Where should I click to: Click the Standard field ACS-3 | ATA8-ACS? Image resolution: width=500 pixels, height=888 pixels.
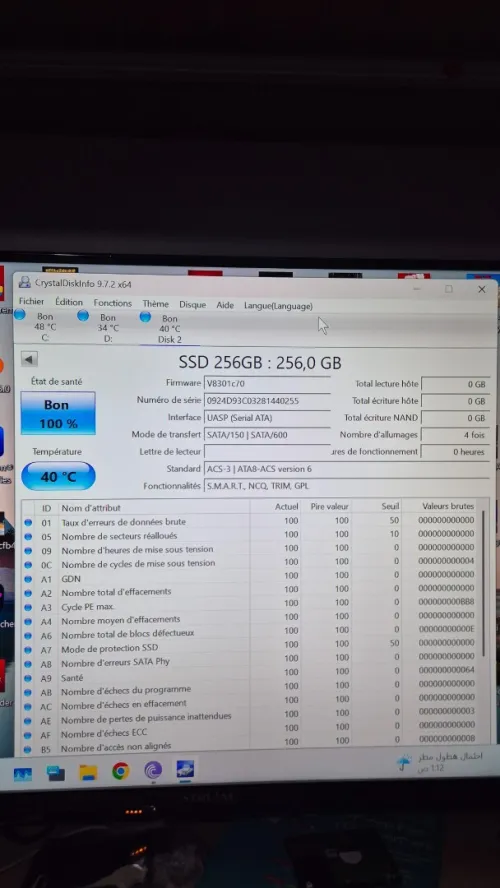347,469
